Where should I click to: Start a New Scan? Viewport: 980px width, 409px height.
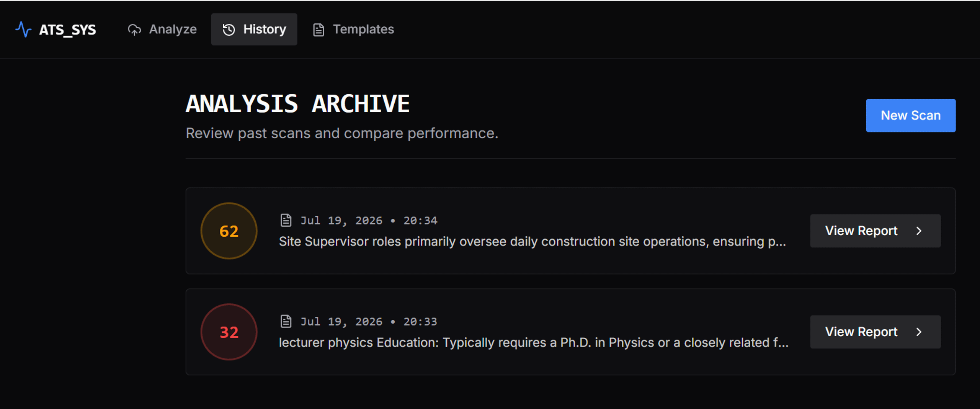[911, 116]
